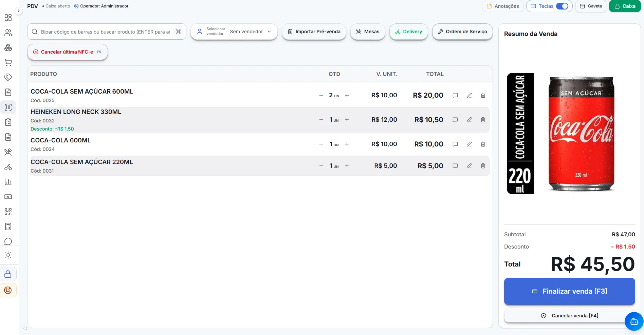644x335 pixels.
Task: Delete the COCA-COLA 600ML (Cód 0024) row
Action: tap(483, 144)
